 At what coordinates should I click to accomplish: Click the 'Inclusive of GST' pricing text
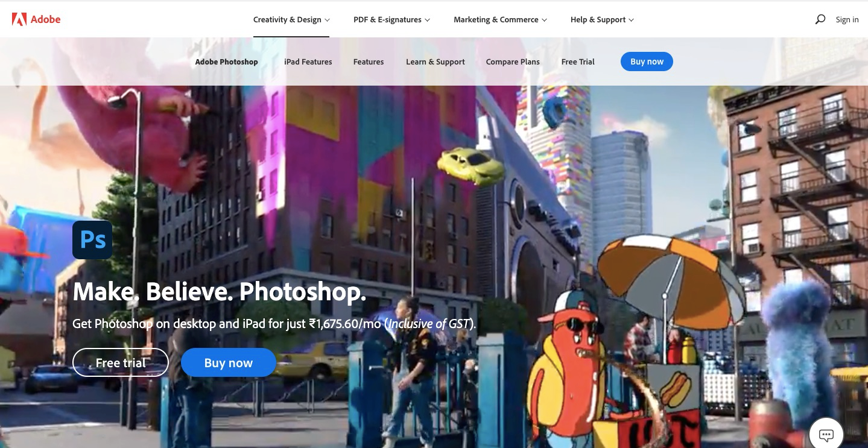click(428, 324)
